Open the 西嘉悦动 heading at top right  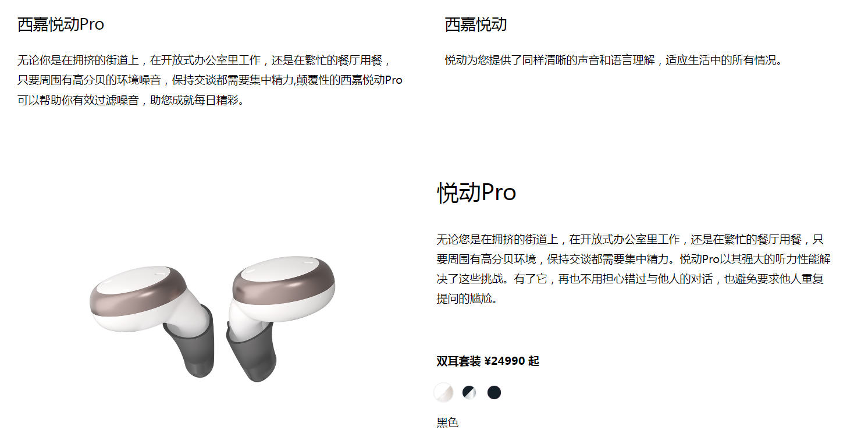coord(476,24)
